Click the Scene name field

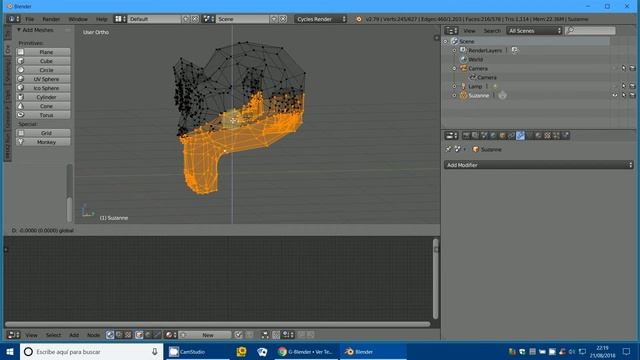coord(242,19)
